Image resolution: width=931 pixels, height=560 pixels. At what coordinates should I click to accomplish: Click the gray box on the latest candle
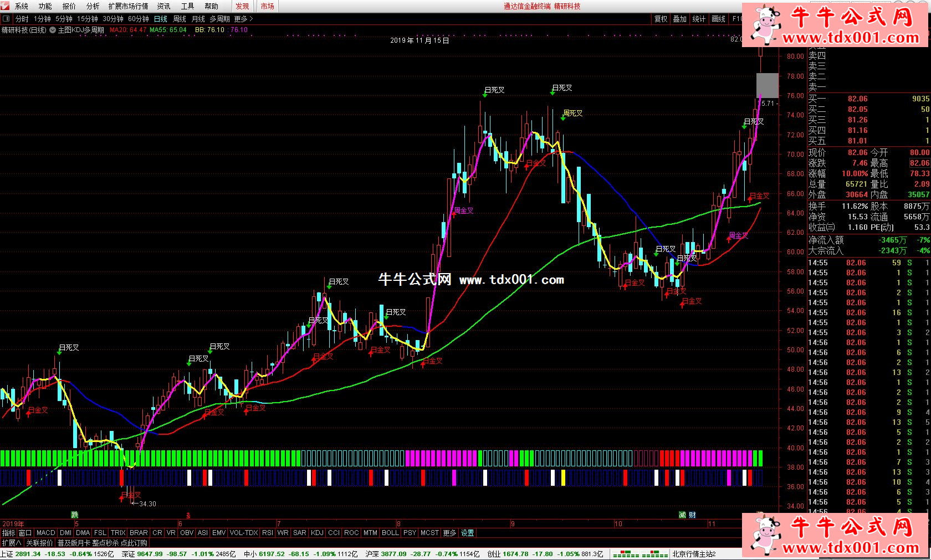tap(767, 85)
